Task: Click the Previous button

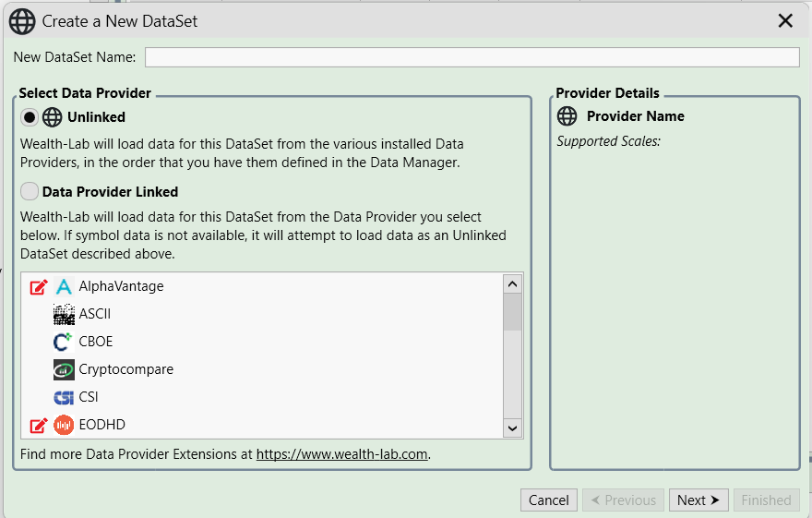Action: [623, 500]
